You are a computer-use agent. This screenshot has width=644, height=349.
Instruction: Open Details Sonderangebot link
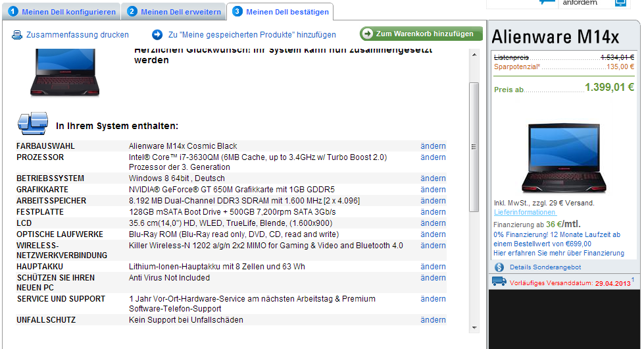[545, 267]
